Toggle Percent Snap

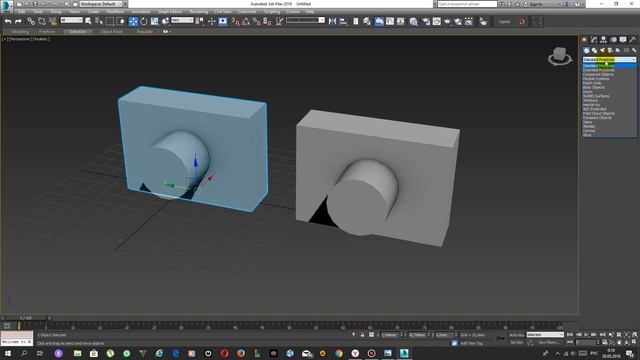[x=256, y=21]
